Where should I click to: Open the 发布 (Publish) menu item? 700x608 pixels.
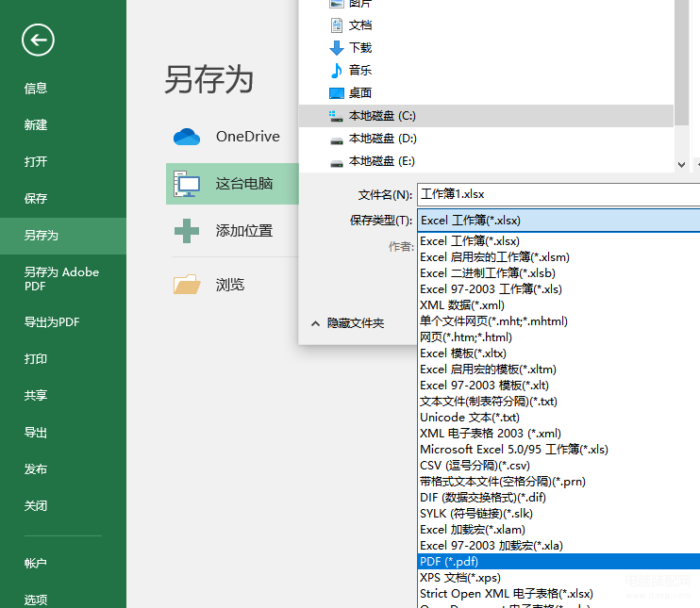click(36, 468)
